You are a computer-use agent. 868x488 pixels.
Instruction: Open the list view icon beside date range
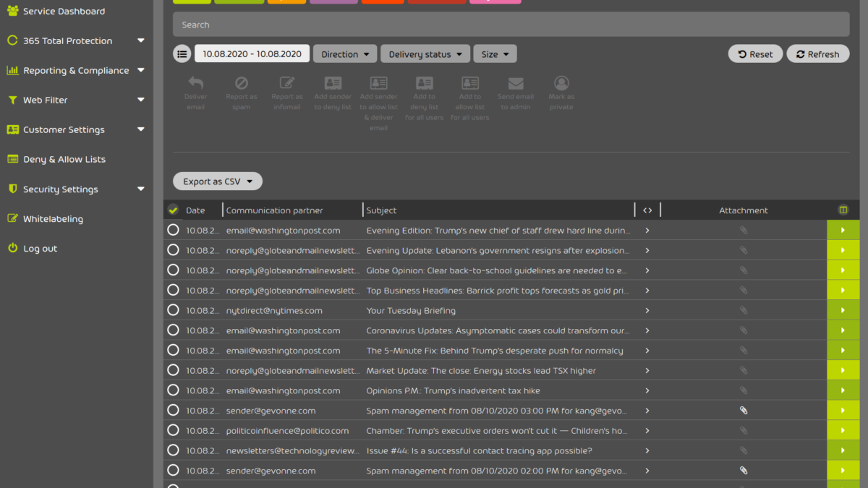point(182,54)
